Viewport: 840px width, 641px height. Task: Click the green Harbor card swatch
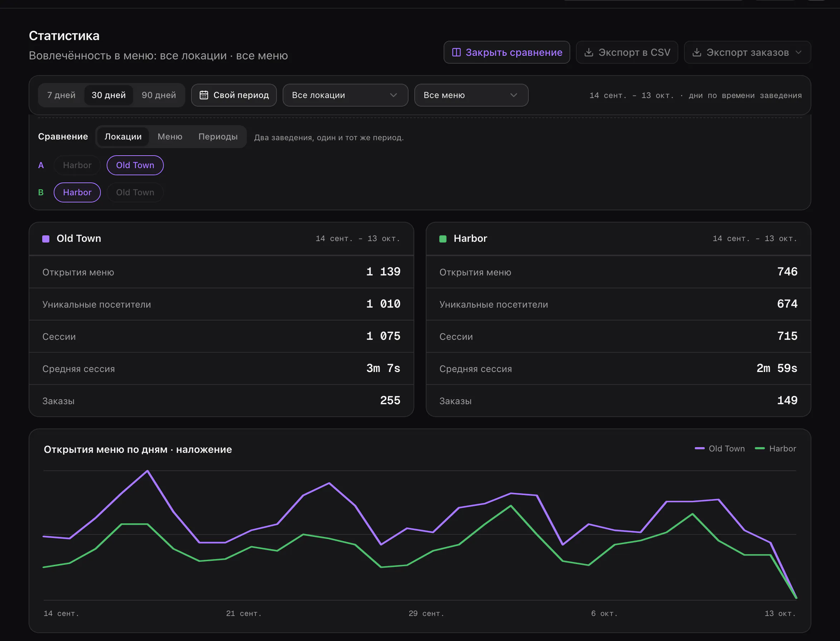pos(443,239)
